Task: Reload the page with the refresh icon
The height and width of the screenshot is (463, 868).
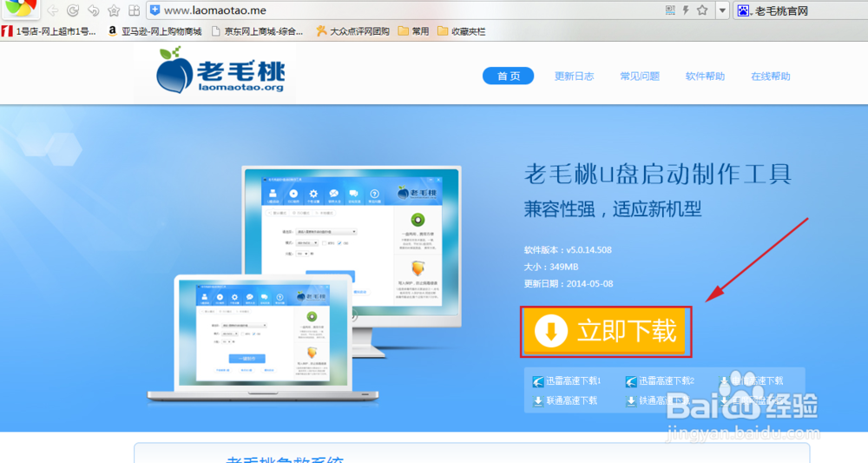Action: point(73,10)
